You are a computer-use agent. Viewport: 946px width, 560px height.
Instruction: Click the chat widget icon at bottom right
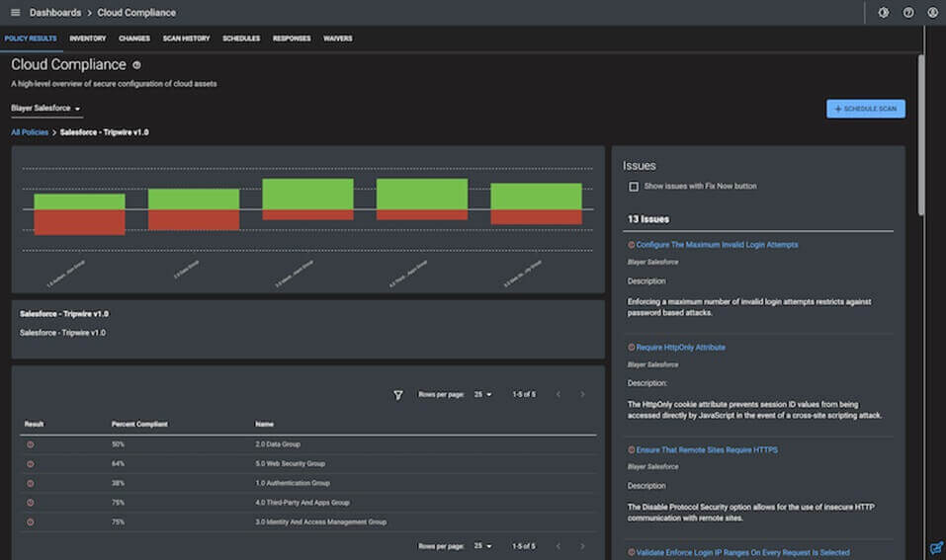pos(935,547)
